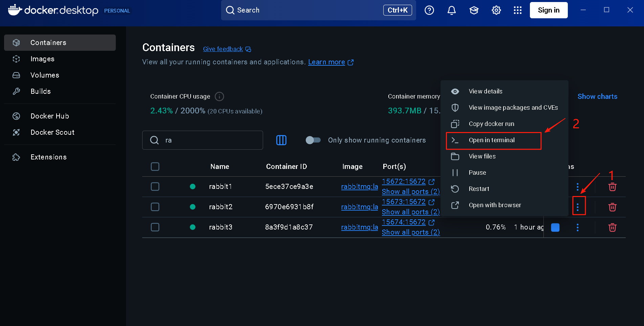644x326 pixels.
Task: Check the rabbit2 container checkbox
Action: (155, 207)
